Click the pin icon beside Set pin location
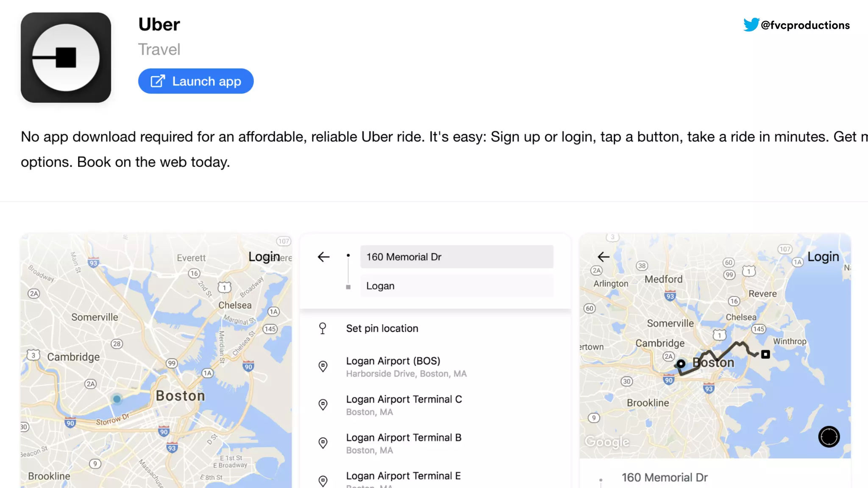This screenshot has width=868, height=488. (323, 328)
